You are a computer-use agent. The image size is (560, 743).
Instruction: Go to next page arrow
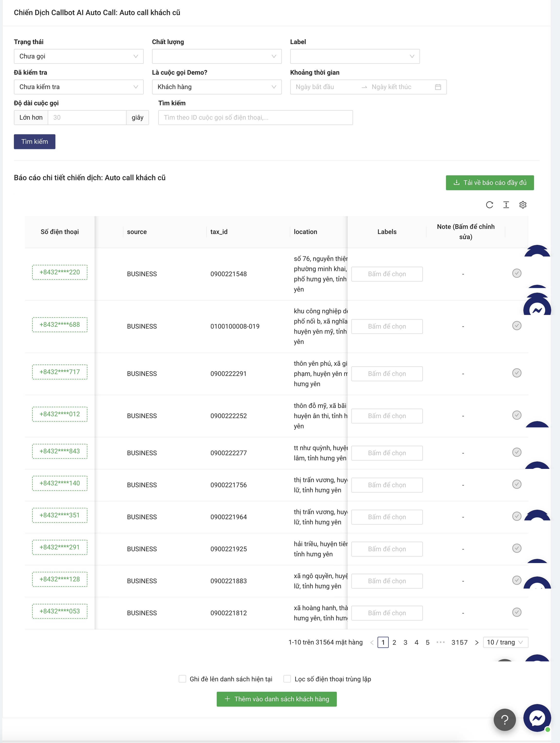pos(476,642)
